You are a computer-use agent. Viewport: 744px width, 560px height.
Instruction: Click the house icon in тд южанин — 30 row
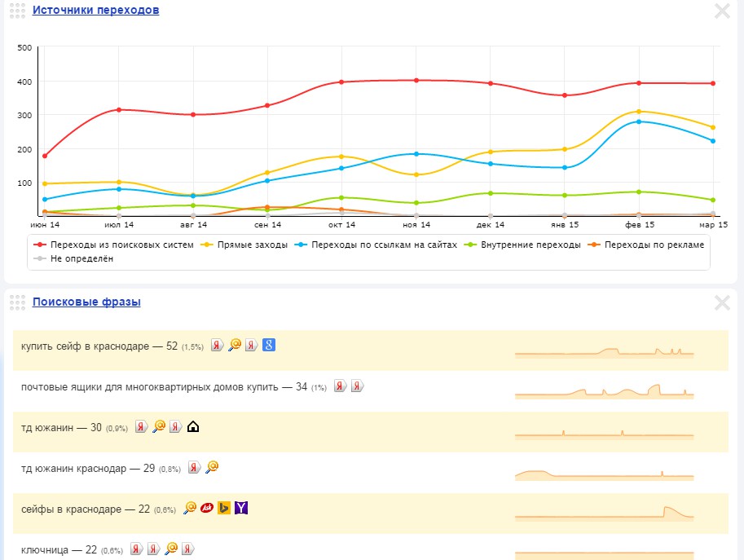[x=193, y=426]
